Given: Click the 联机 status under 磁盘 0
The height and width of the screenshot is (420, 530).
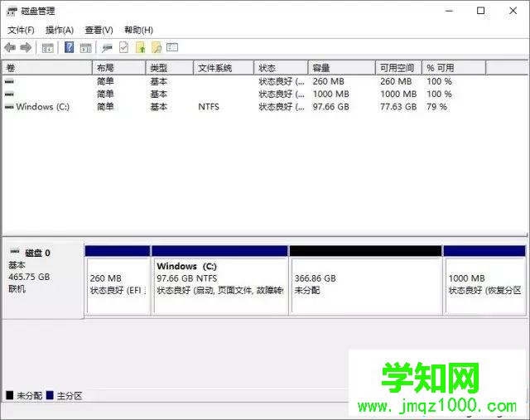Looking at the screenshot, I should (17, 289).
